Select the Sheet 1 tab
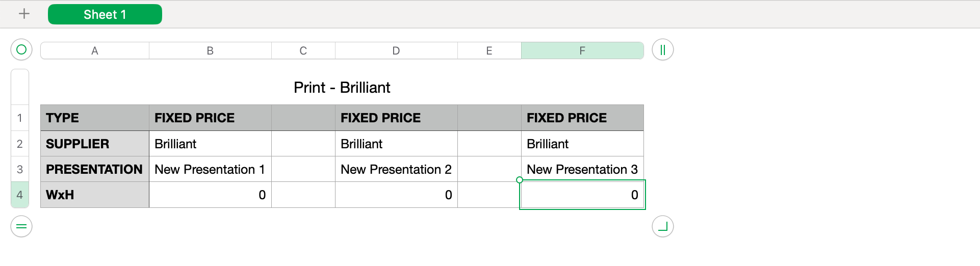The height and width of the screenshot is (266, 980). [x=105, y=14]
